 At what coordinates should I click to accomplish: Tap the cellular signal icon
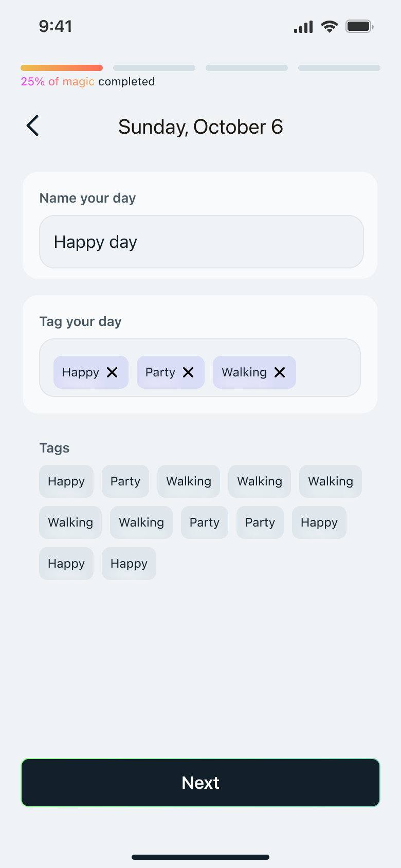pyautogui.click(x=303, y=27)
